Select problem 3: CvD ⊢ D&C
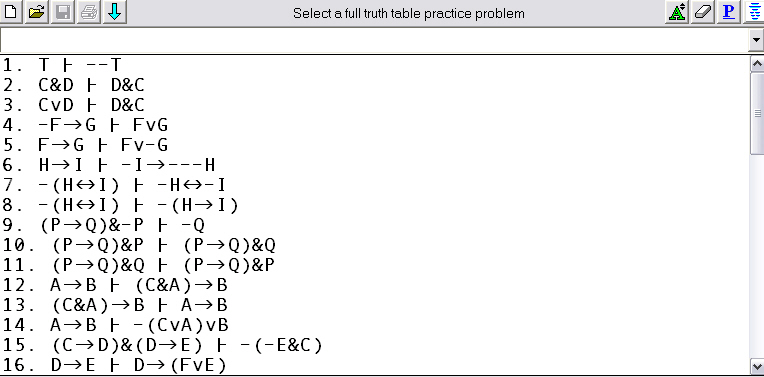Screen dimensions: 764x377 (x=74, y=105)
